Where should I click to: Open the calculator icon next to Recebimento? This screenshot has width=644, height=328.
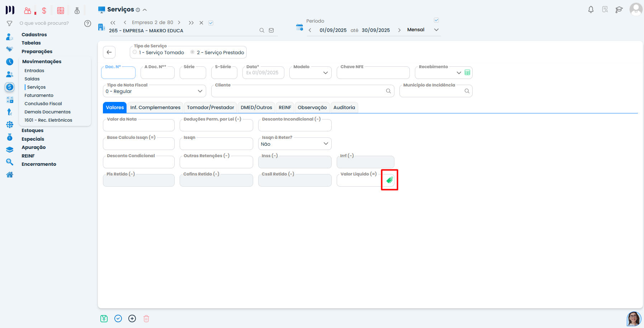[467, 72]
